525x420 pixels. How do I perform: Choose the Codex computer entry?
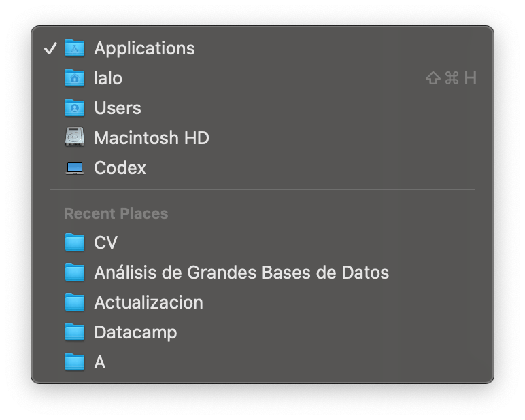pos(120,168)
